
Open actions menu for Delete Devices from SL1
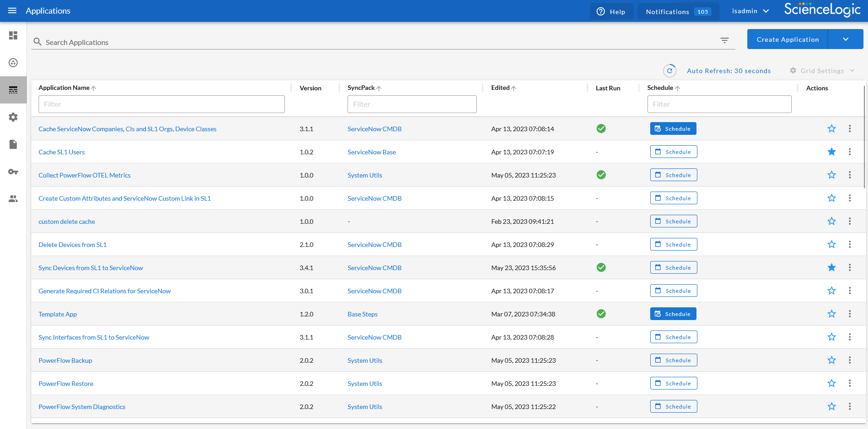(x=849, y=244)
